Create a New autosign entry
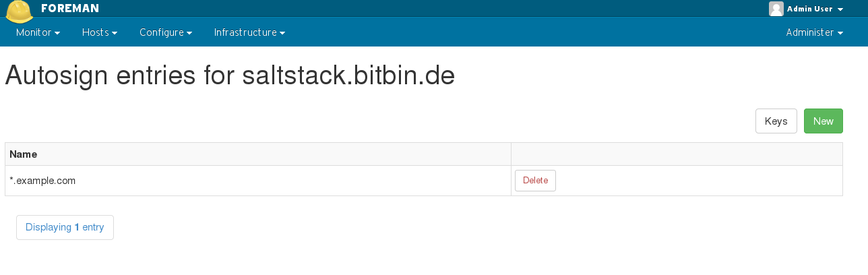 (824, 121)
